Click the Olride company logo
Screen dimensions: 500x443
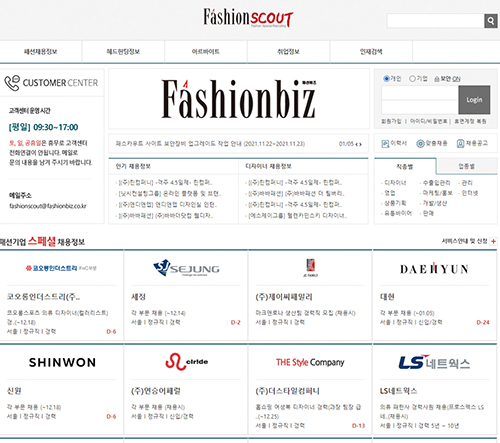pos(187,362)
